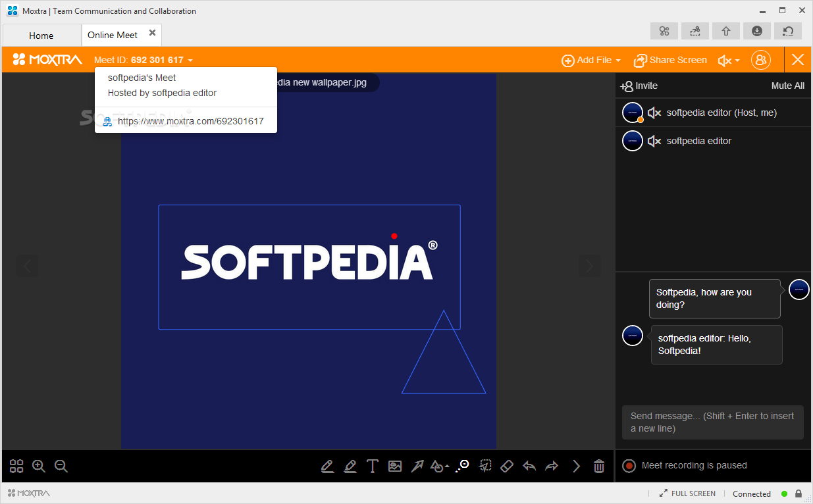Click 'softpedia editor: Hello, Softpedia!' message
Image resolution: width=813 pixels, height=504 pixels.
[x=717, y=345]
